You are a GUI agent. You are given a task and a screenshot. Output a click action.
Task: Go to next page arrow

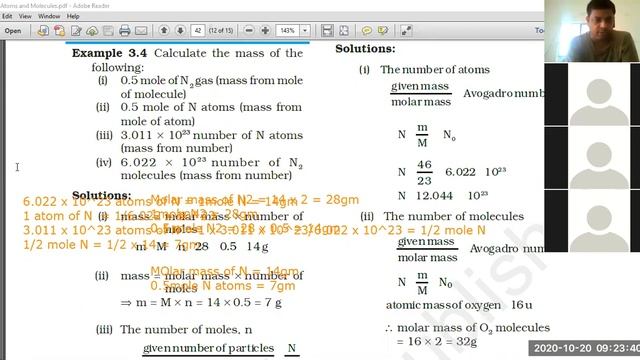click(180, 31)
